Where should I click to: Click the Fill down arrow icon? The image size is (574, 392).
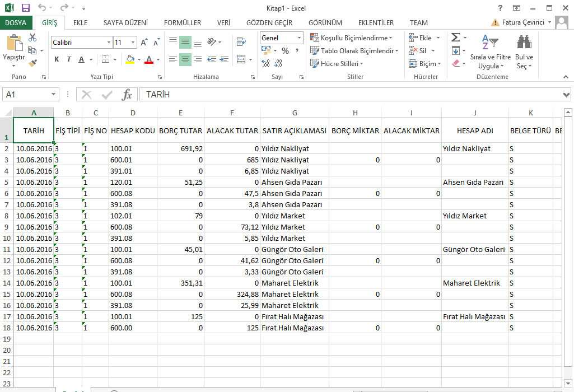455,50
